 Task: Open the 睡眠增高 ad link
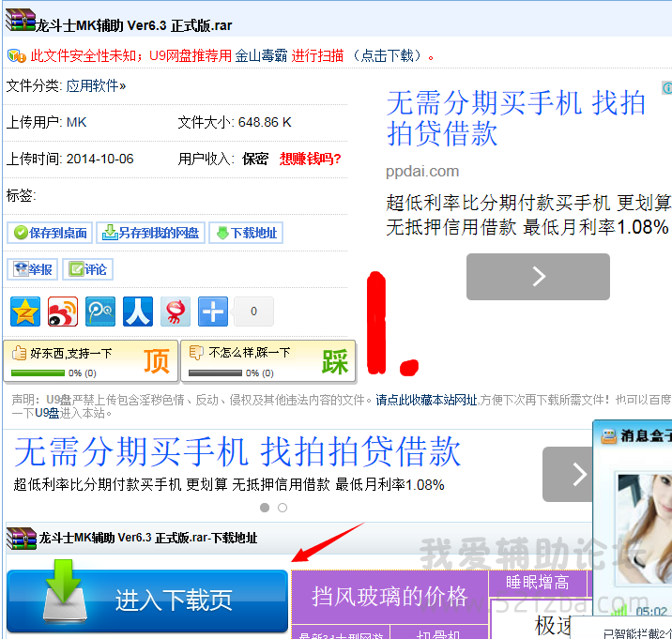click(x=538, y=584)
